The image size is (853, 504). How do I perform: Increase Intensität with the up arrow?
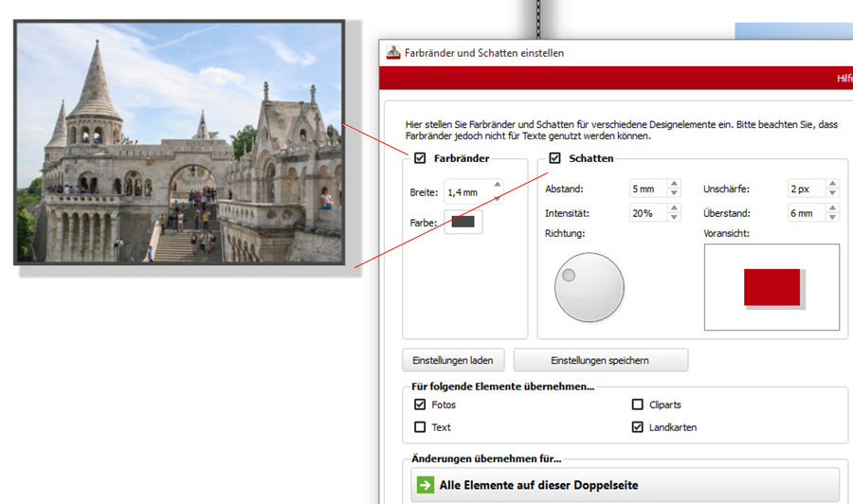pos(674,208)
